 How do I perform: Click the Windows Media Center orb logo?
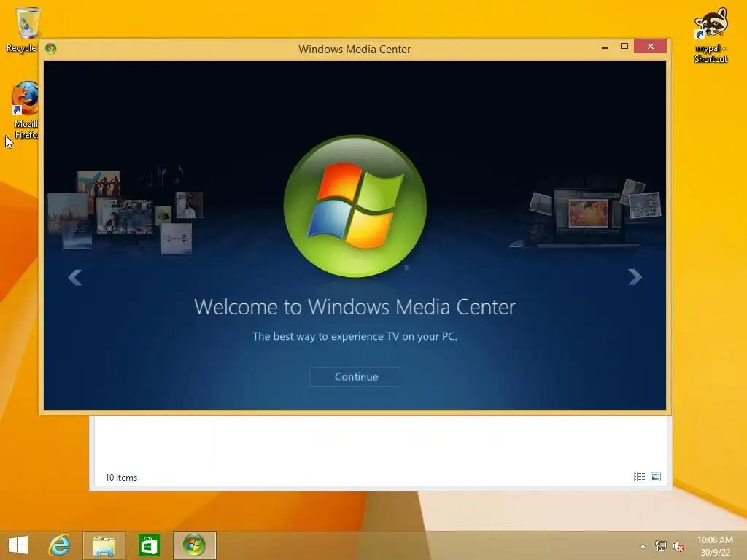point(355,206)
